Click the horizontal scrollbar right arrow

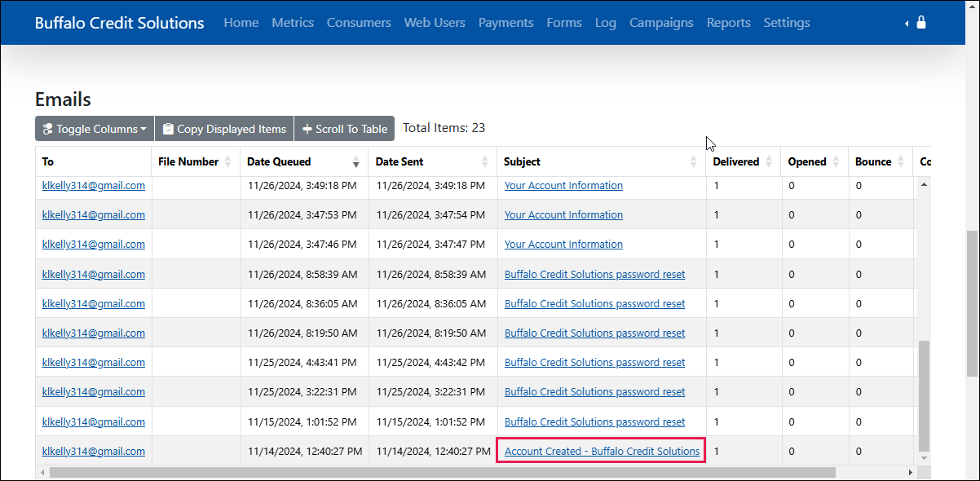pyautogui.click(x=911, y=472)
